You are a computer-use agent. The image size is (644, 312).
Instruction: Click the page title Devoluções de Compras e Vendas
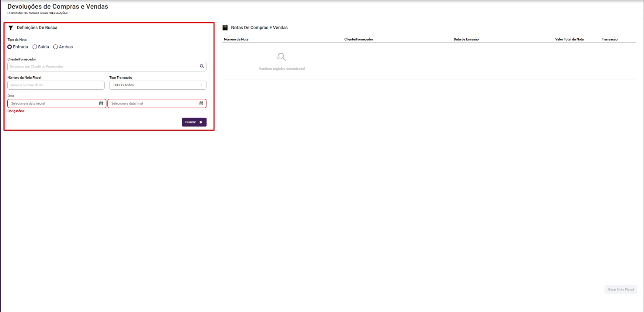[x=58, y=7]
